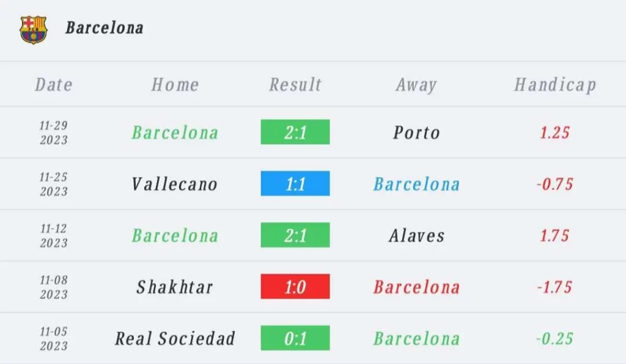Click the 1.25 handicap value
Screen dimensions: 626x364
(555, 133)
